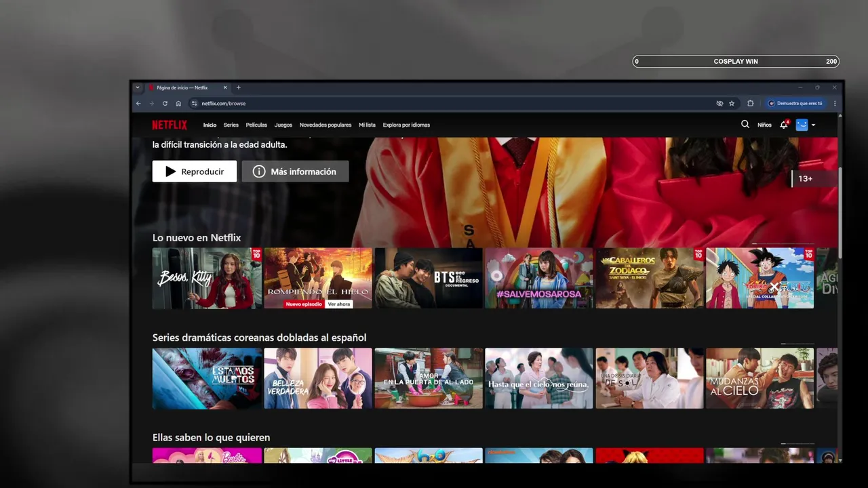Open Los Caballeros del Zodiaco thumbnail

pyautogui.click(x=650, y=278)
